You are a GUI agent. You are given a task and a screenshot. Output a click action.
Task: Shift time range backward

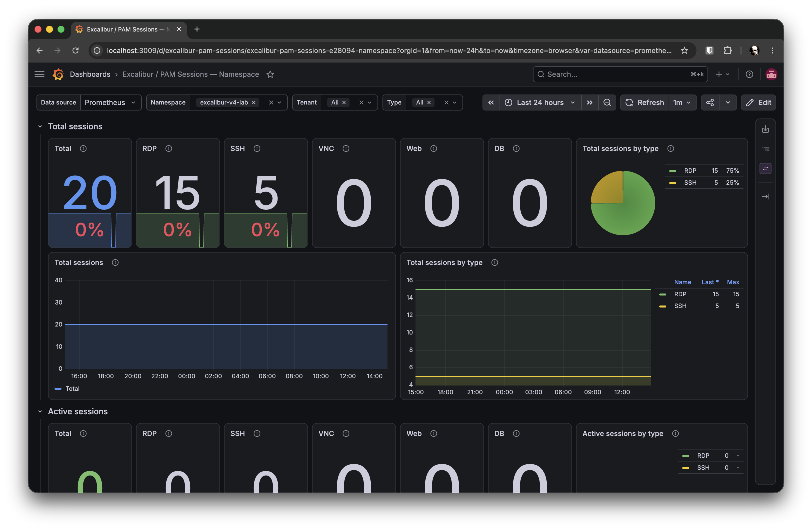(x=491, y=102)
